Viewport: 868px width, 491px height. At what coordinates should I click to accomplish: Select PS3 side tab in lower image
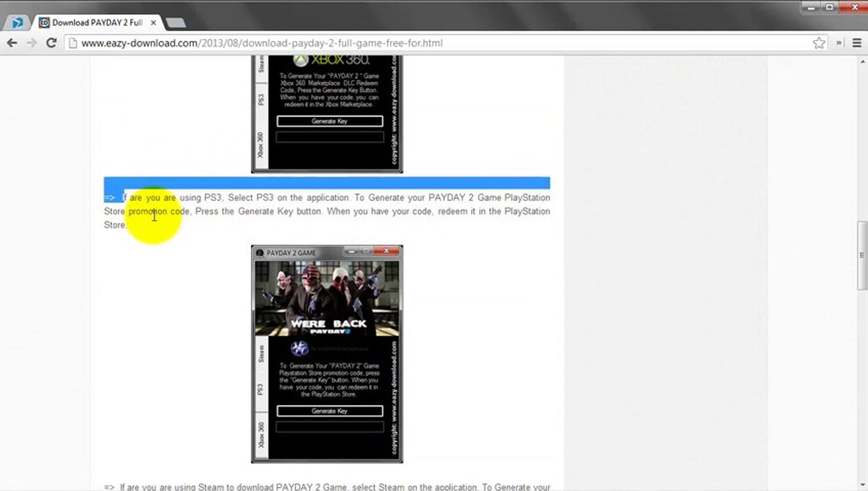pyautogui.click(x=261, y=389)
